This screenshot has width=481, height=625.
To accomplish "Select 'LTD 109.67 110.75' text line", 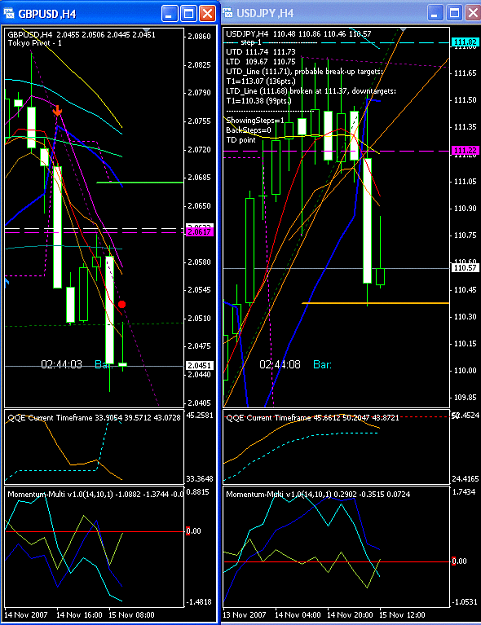I will tap(261, 62).
